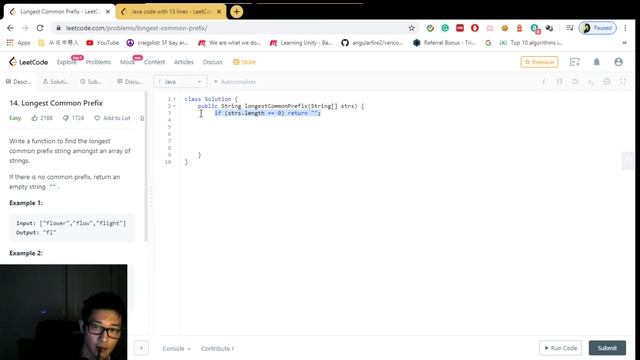Switch to the problem Discuss tab
The width and height of the screenshot is (640, 360).
pos(130,82)
